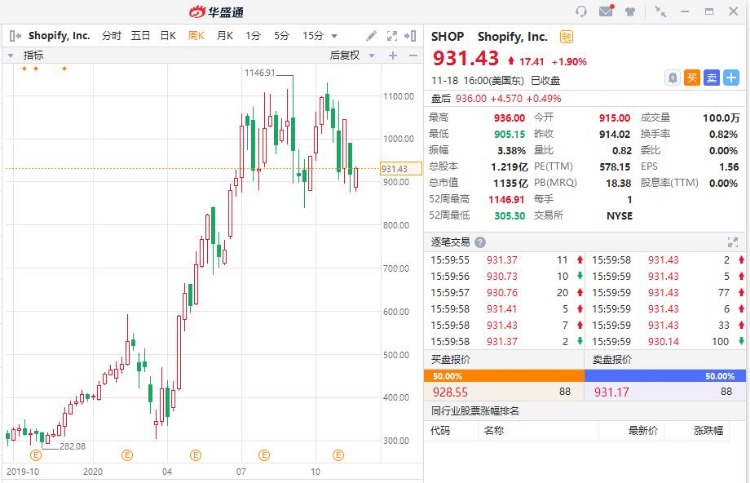750x483 pixels.
Task: Click the 代码 column header
Action: [440, 431]
